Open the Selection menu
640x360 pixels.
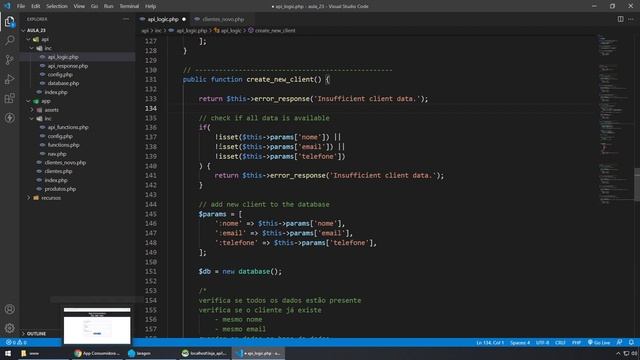[57, 6]
